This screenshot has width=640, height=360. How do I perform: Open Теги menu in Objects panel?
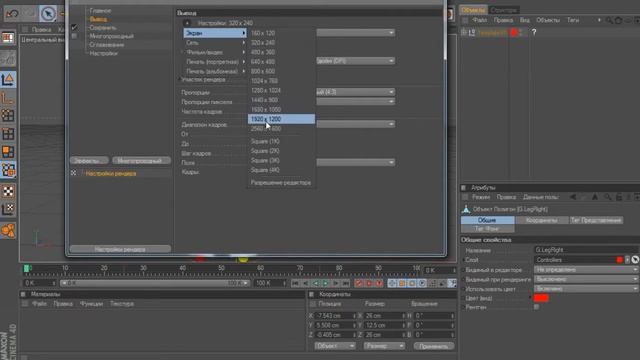coord(573,20)
